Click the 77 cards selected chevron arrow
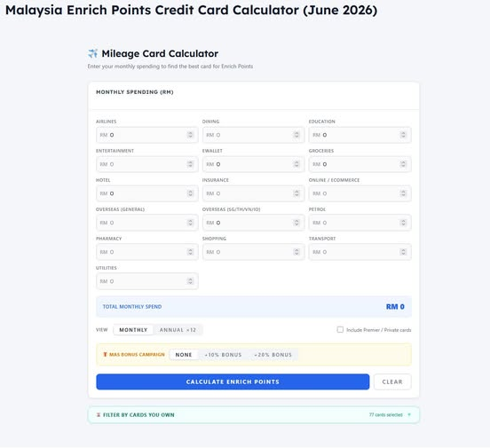 (x=409, y=414)
